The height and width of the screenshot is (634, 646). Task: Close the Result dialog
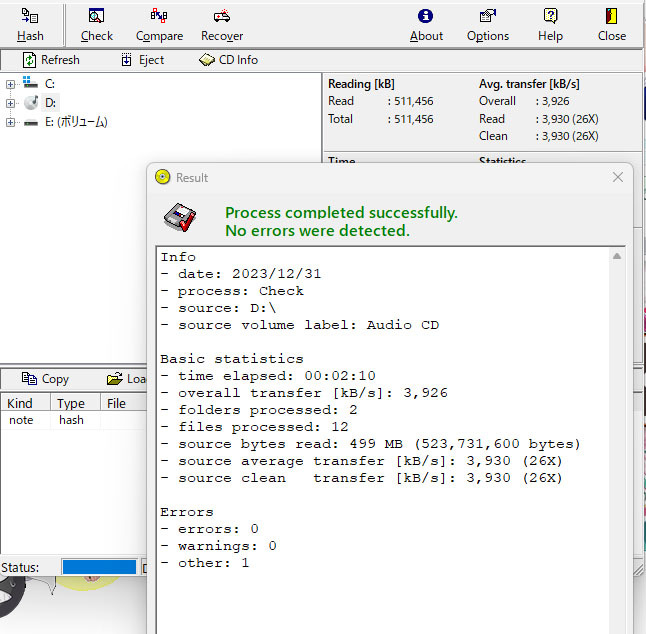click(618, 177)
